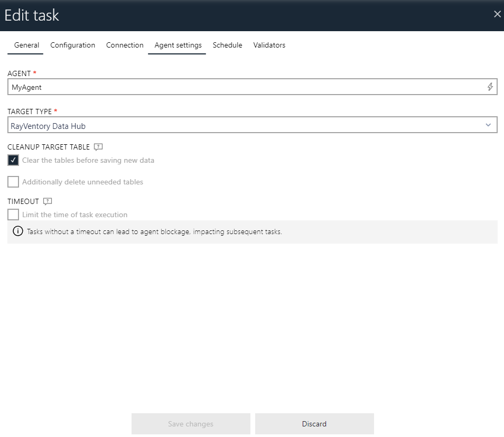Open help tooltip for Cleanup Target Table
Viewport: 504px width, 437px height.
click(98, 147)
